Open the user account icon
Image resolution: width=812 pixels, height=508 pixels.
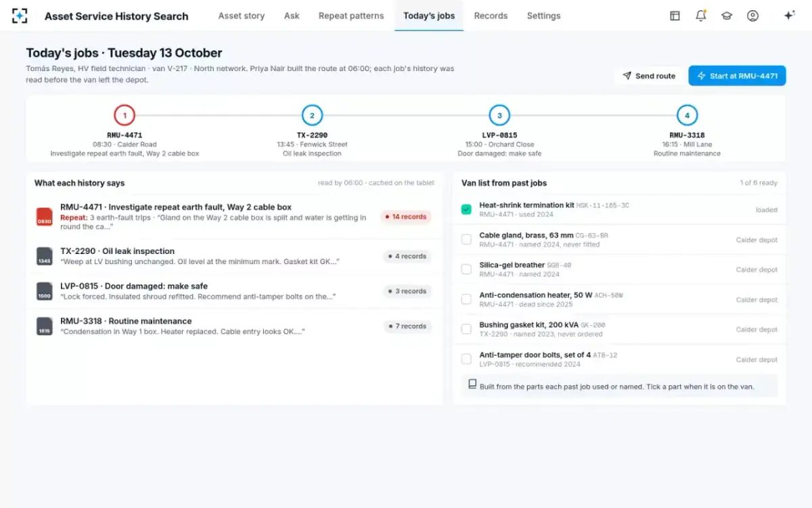point(752,16)
